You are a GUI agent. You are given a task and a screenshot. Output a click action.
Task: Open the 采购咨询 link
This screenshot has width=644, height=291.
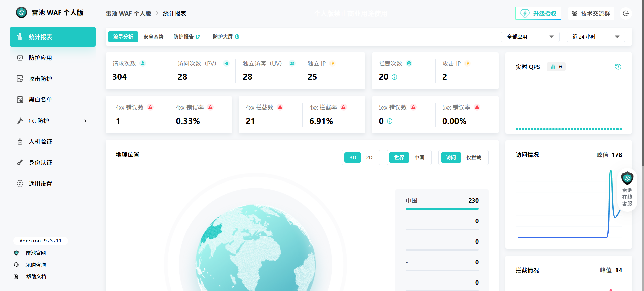(x=36, y=265)
